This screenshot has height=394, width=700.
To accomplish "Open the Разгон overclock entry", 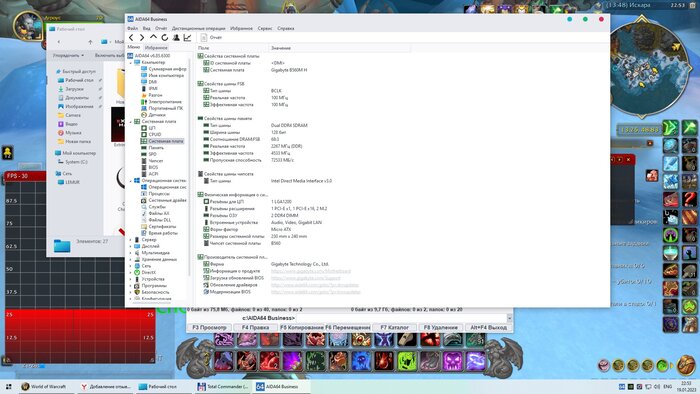I will pyautogui.click(x=152, y=95).
